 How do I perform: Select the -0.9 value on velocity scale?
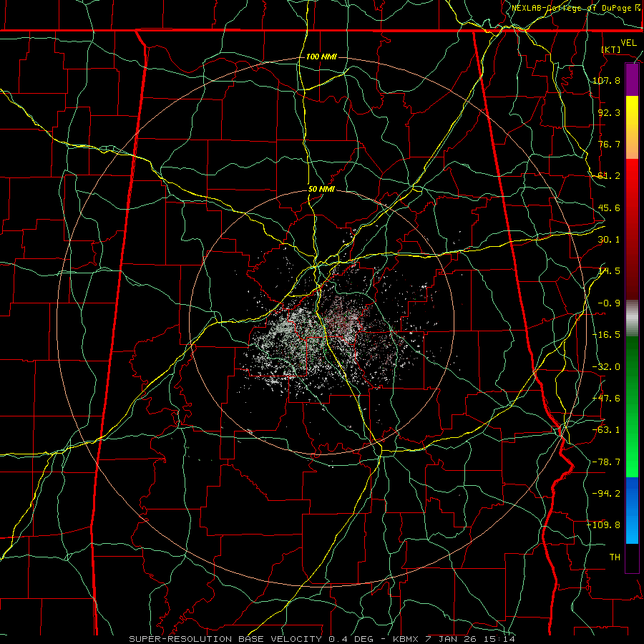(x=609, y=303)
